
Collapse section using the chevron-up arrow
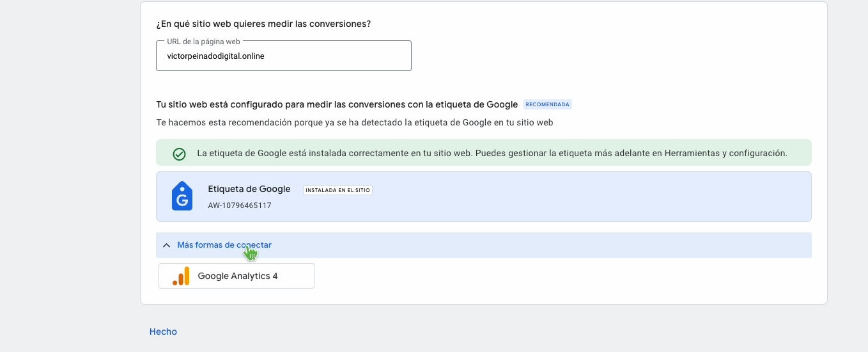[166, 245]
